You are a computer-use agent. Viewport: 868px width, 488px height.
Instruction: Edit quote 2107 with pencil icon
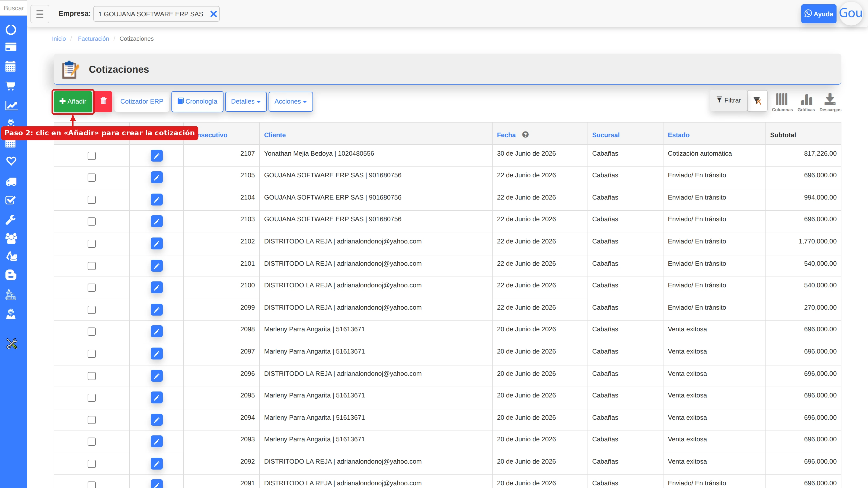pos(157,156)
